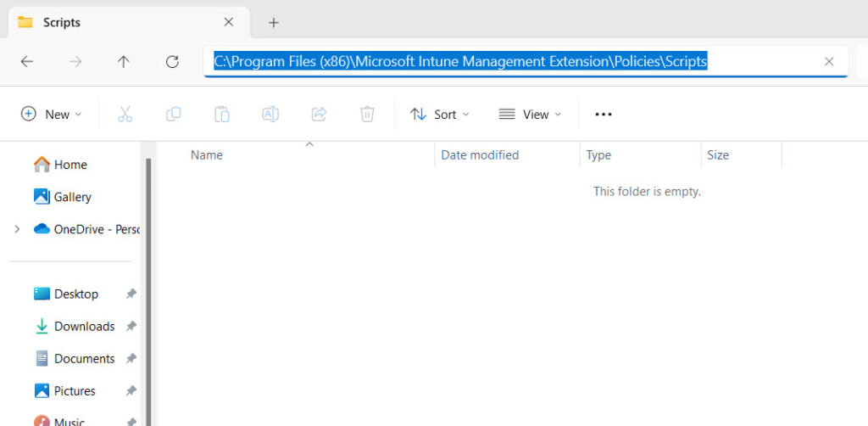Open the Sort dropdown
This screenshot has width=868, height=426.
[440, 114]
